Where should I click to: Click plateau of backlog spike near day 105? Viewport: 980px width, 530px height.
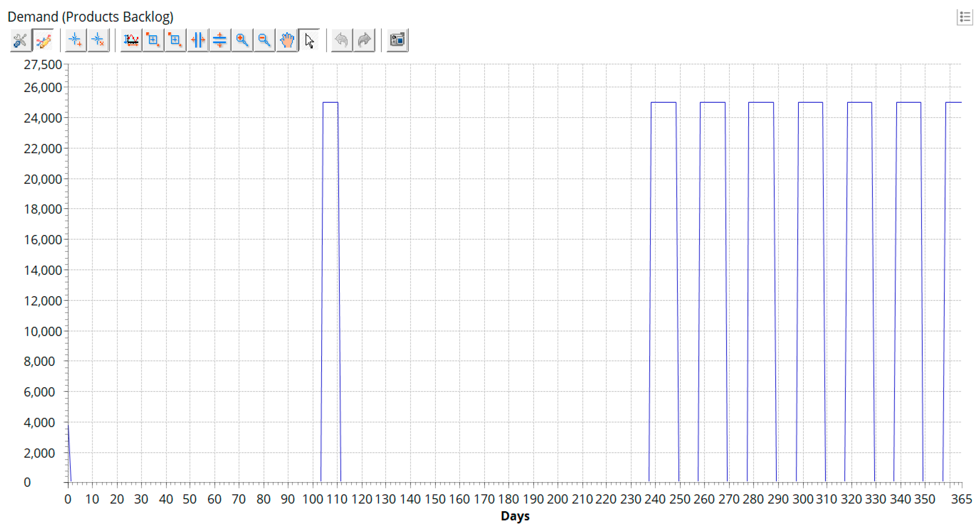pos(330,103)
